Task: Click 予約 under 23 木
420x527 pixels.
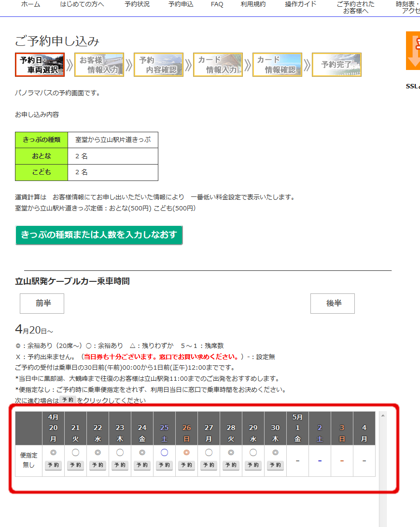Action: 120,465
